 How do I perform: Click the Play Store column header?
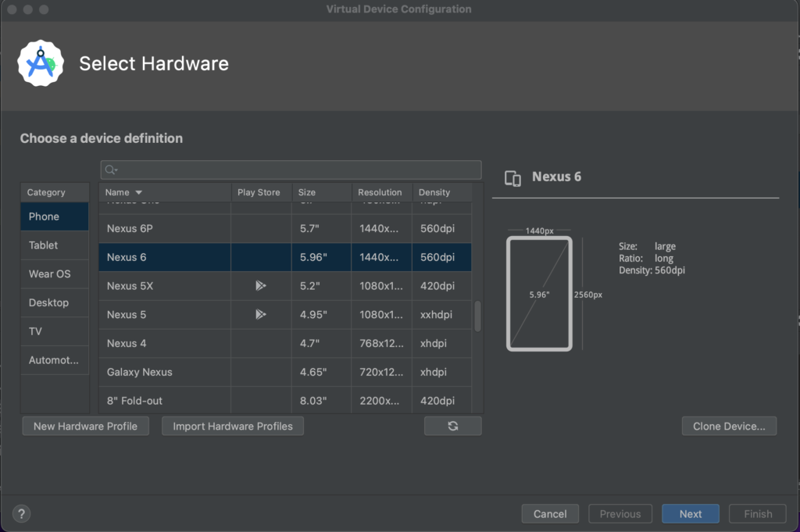(261, 192)
